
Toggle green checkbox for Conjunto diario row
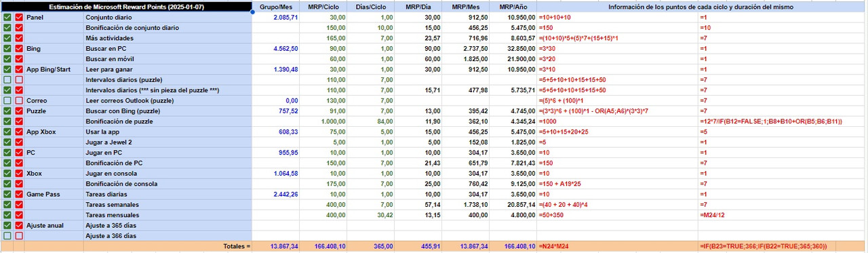pos(7,17)
